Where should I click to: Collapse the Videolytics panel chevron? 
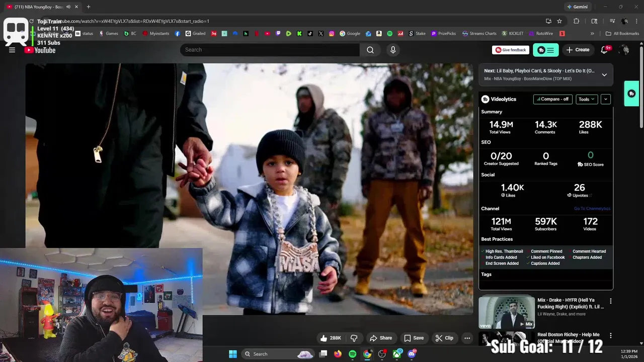pos(606,99)
